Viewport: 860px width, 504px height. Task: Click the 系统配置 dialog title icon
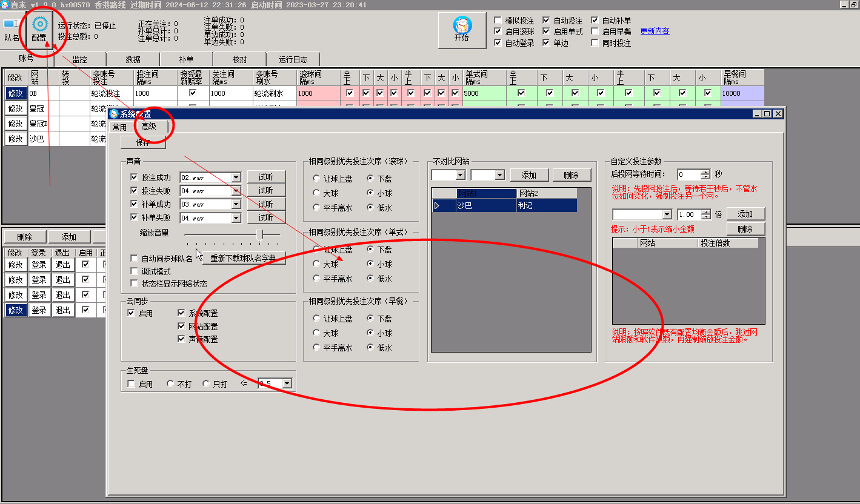point(113,114)
